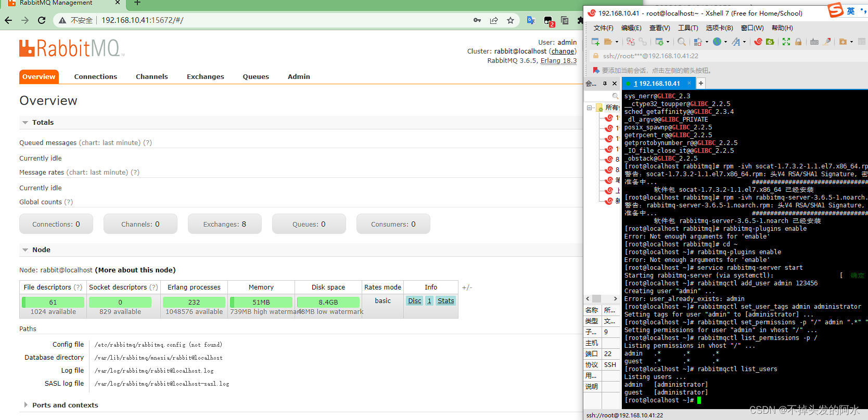Open session Properties gear icon in Xshell
Screen dimensions: 868x420
pyautogui.click(x=659, y=42)
